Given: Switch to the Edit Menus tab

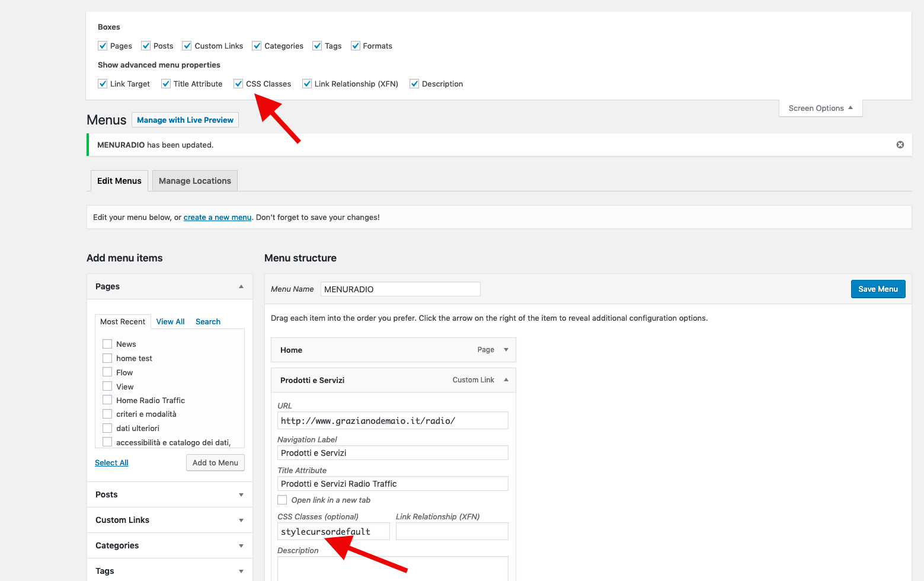Looking at the screenshot, I should click(x=119, y=181).
